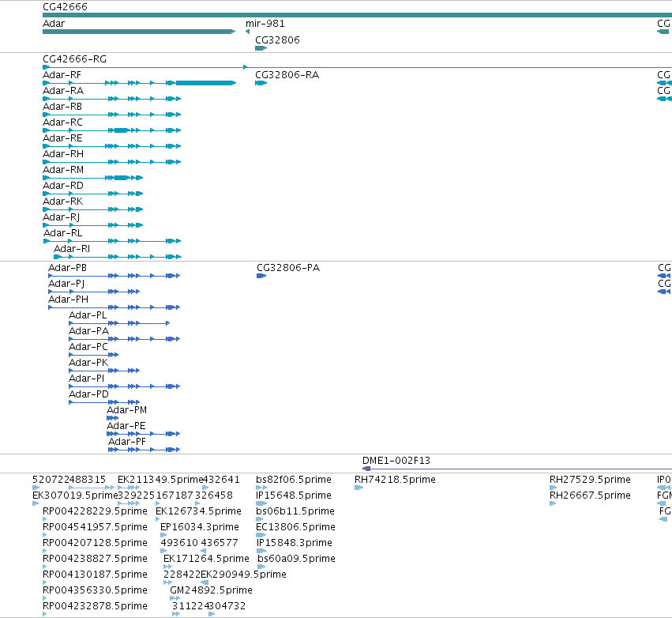672x618 pixels.
Task: Click the EK126734.5prime EST label
Action: tap(198, 511)
